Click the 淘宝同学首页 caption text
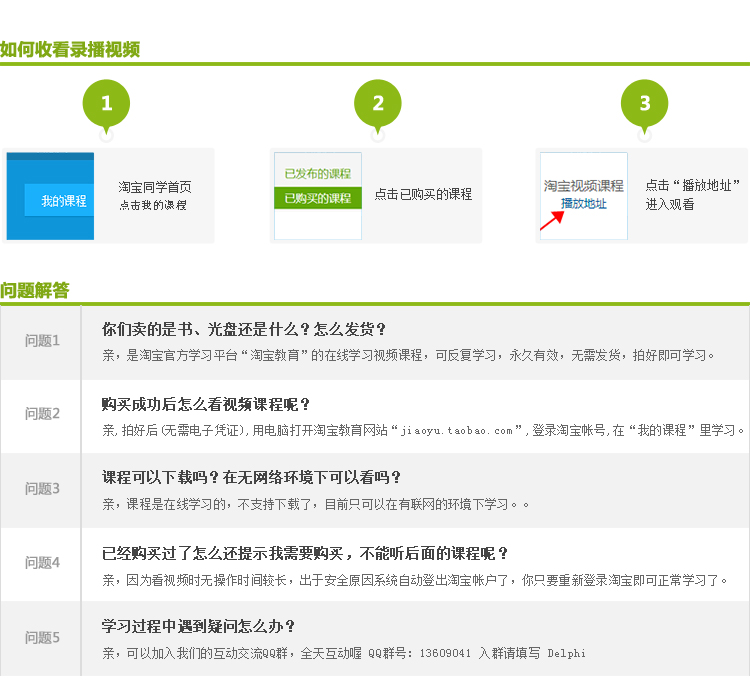This screenshot has width=750, height=690. point(155,187)
